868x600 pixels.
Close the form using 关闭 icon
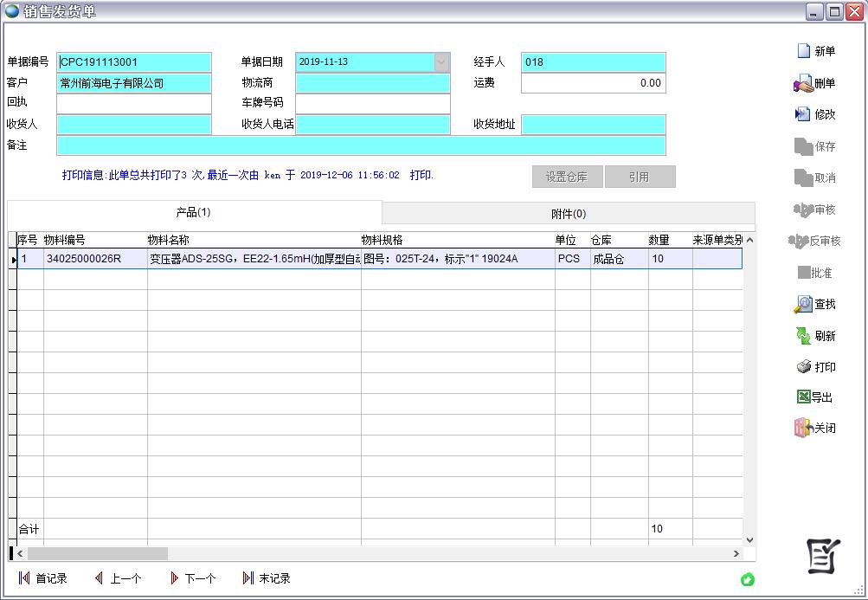point(802,428)
